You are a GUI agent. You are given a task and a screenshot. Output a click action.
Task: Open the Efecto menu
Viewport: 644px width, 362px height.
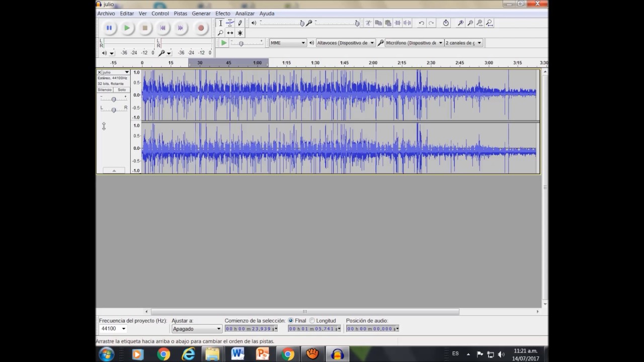223,14
